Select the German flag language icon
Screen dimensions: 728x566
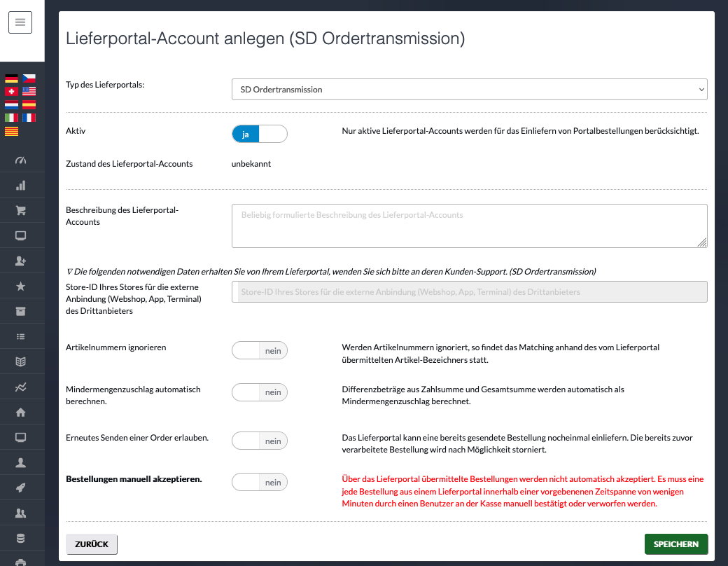[x=12, y=78]
